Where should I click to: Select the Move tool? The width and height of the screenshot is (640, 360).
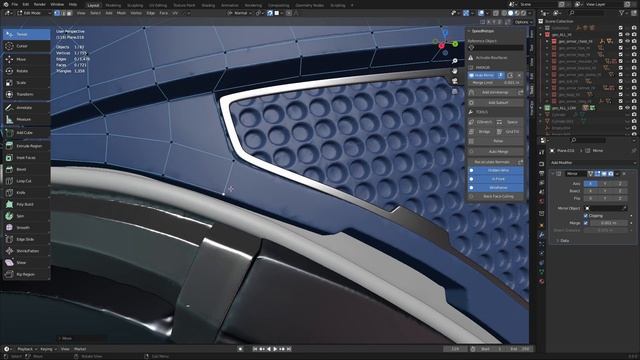[27, 59]
